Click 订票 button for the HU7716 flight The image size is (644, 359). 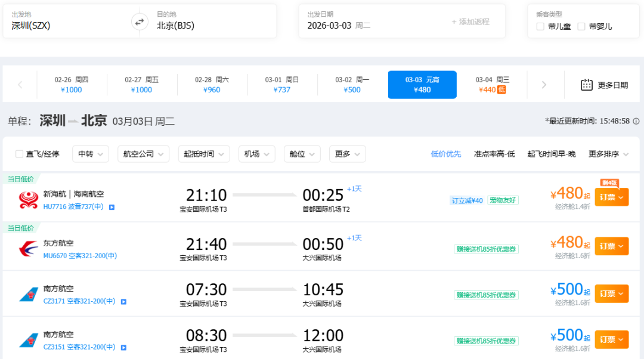[x=611, y=197]
